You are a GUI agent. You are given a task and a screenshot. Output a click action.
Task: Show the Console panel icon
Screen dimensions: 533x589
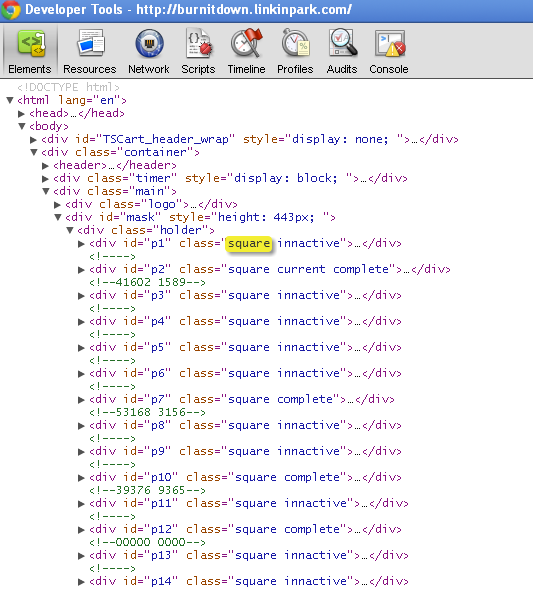[390, 44]
